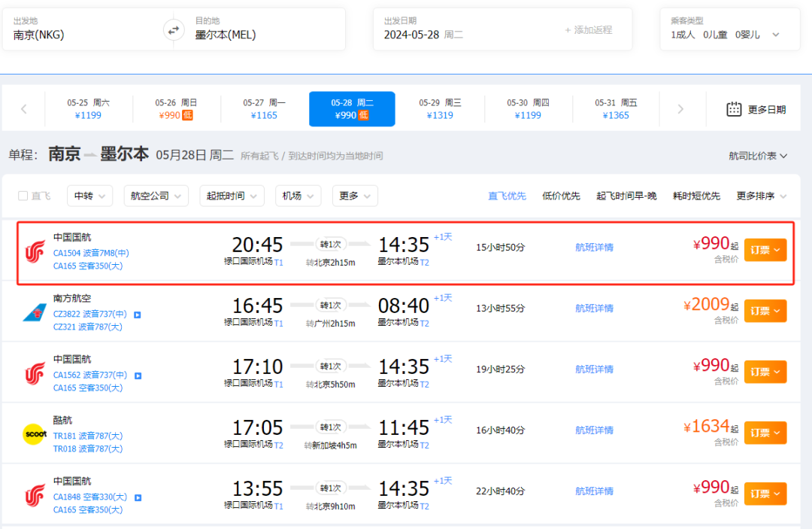Click blue info icon next to CA1562
The width and height of the screenshot is (812, 529).
[x=138, y=375]
